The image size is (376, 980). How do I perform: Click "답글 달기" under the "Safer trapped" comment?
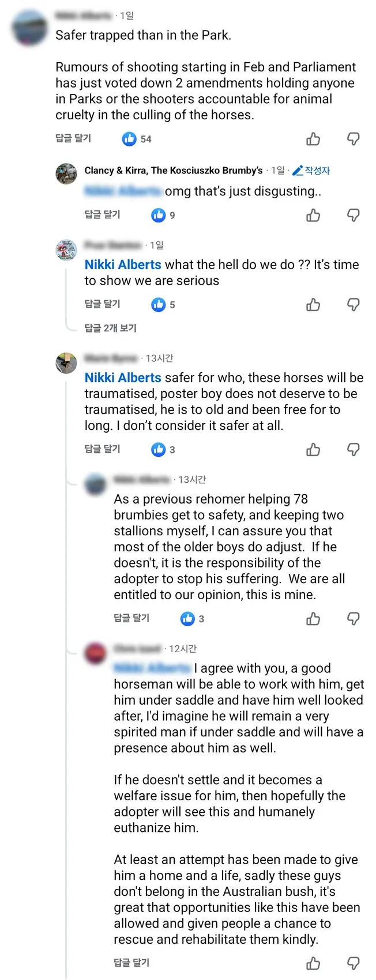(73, 138)
